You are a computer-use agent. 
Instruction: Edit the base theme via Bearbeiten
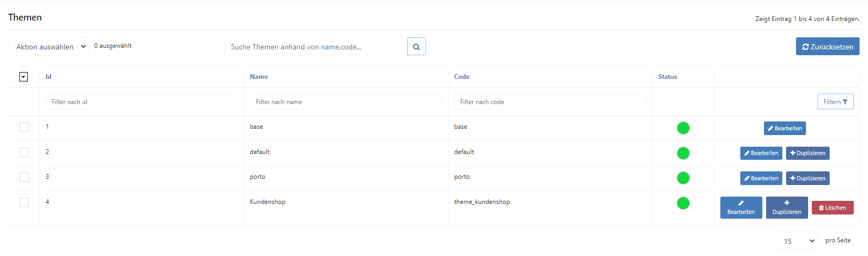784,128
